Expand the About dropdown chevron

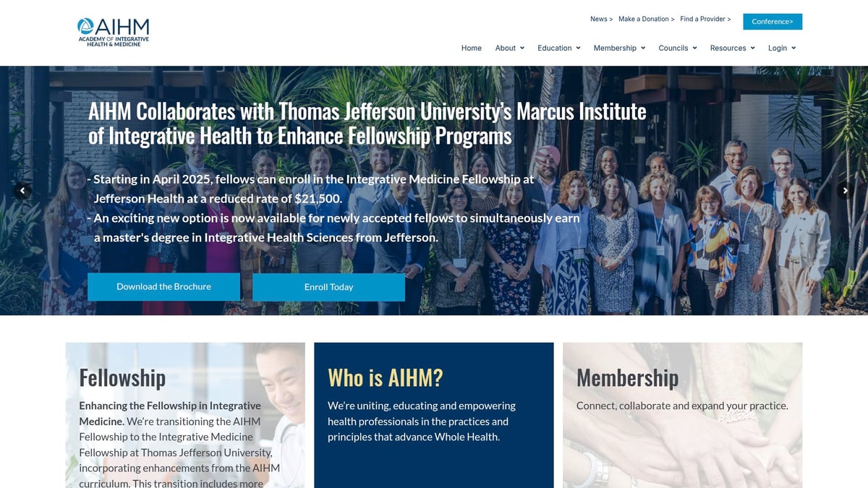522,48
